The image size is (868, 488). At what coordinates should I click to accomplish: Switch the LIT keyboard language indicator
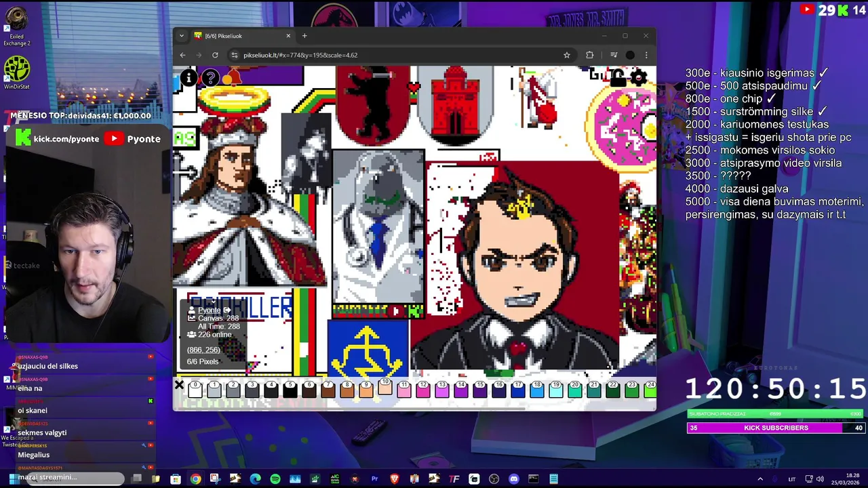click(x=791, y=479)
